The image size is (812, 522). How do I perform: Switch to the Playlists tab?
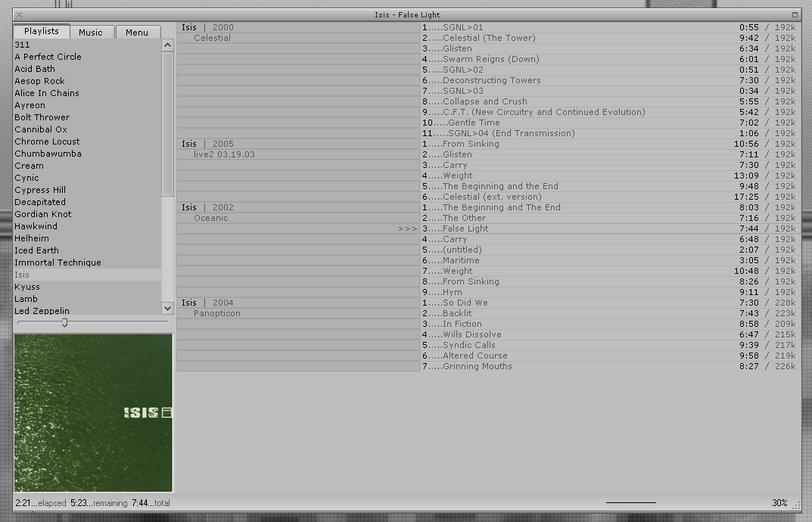(42, 31)
